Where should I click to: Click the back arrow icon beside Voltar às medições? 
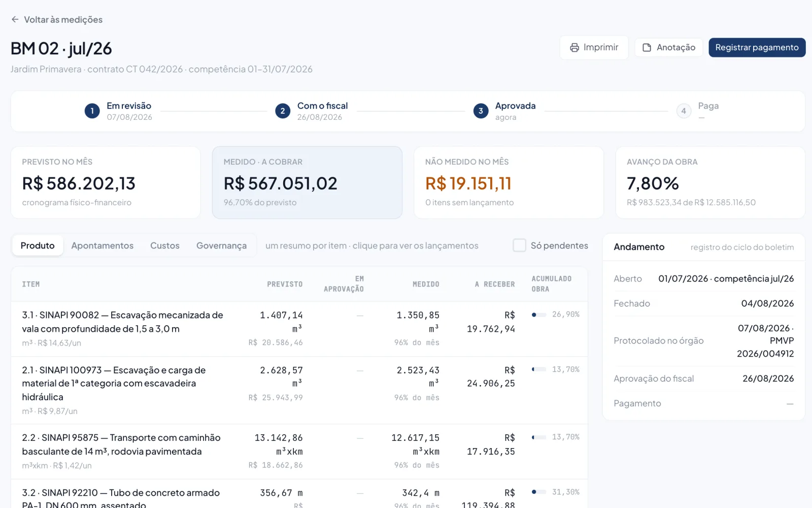tap(15, 19)
